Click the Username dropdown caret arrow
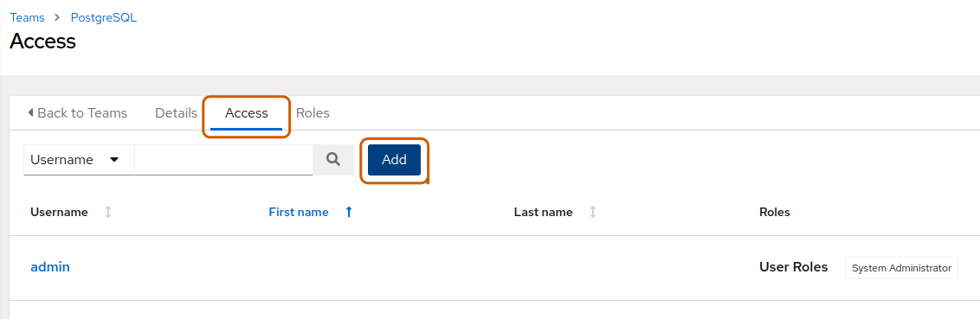The width and height of the screenshot is (980, 319). (114, 160)
